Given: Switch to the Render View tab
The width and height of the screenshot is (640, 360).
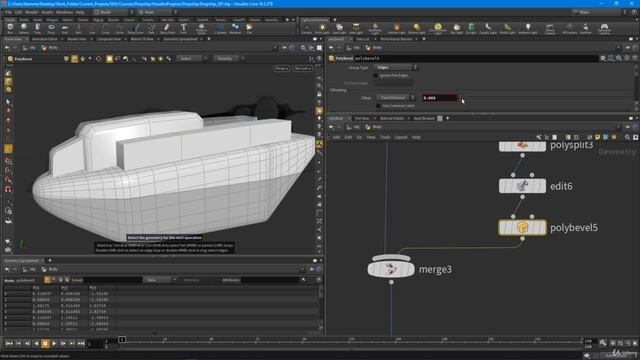Looking at the screenshot, I should [x=76, y=39].
